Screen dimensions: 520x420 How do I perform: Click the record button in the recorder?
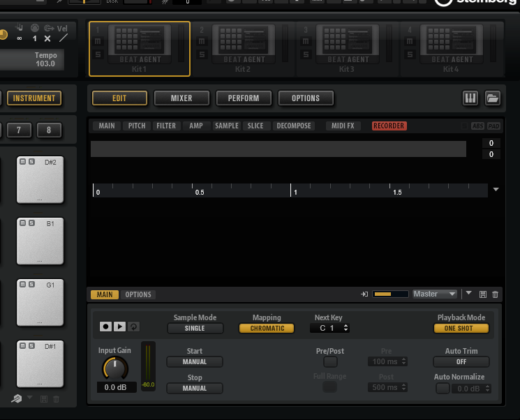105,327
